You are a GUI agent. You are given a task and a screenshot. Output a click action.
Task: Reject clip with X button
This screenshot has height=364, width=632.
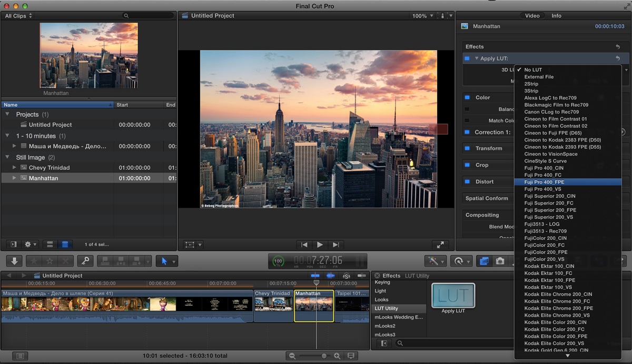coord(66,261)
